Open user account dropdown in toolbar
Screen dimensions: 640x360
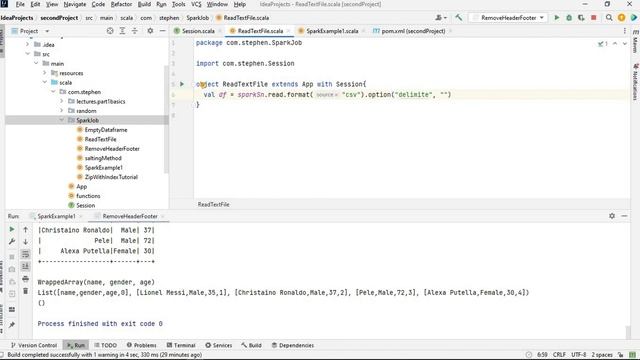pos(440,18)
